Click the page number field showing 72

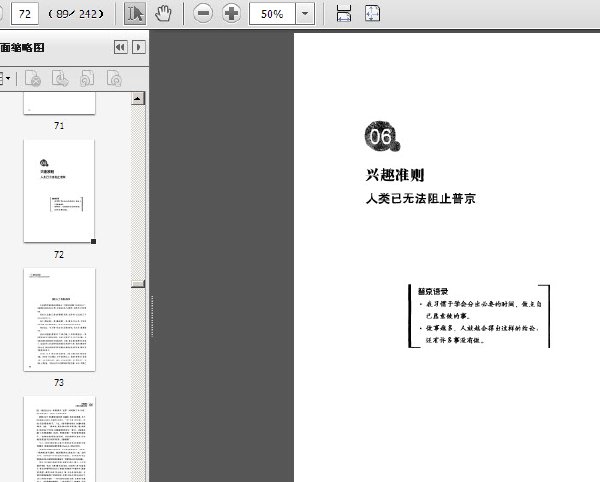(x=25, y=14)
